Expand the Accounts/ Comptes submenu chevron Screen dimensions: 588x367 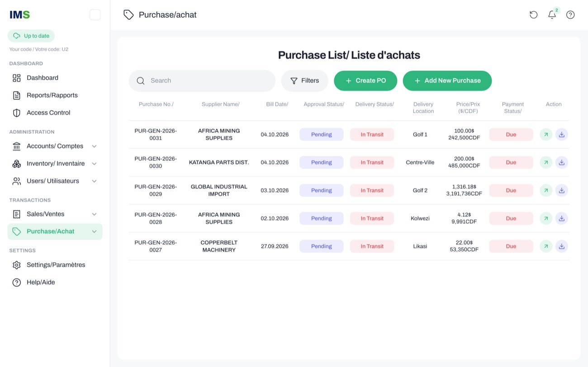pyautogui.click(x=94, y=146)
